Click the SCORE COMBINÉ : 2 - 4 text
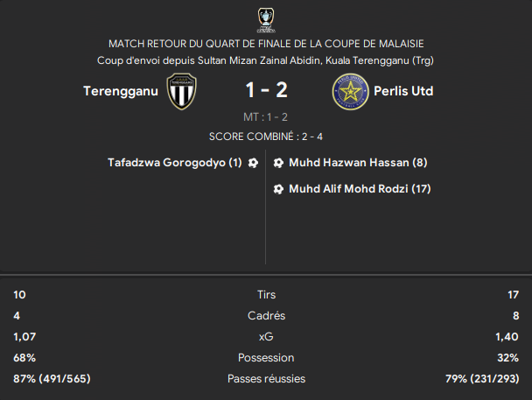This screenshot has height=400, width=532. 266,137
